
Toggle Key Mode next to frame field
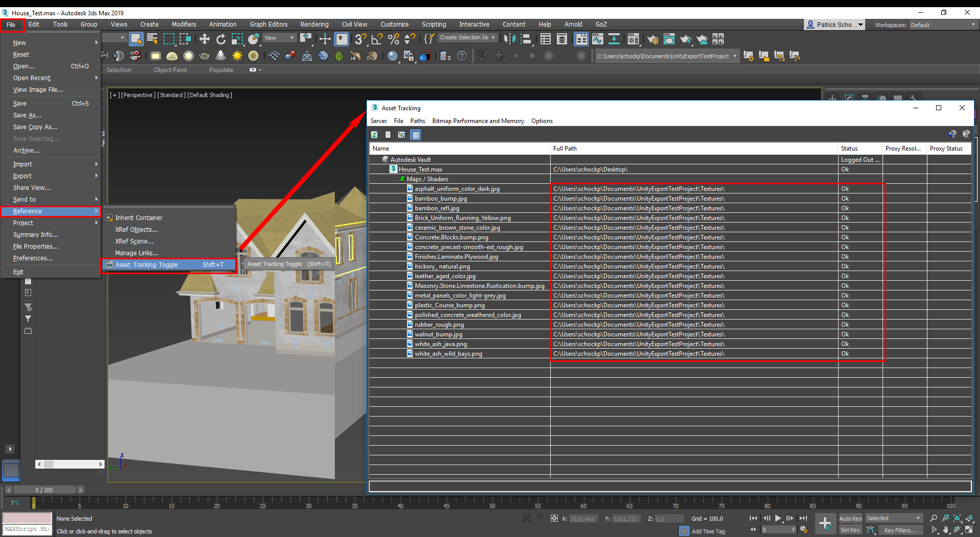753,530
